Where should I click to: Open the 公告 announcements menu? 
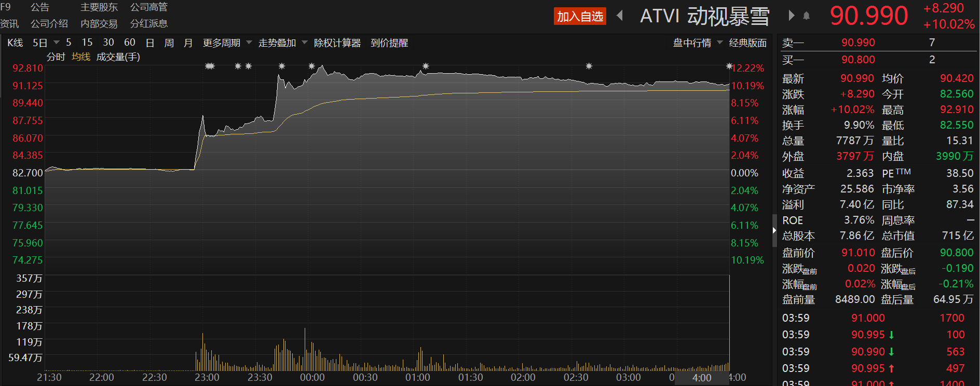pos(40,7)
